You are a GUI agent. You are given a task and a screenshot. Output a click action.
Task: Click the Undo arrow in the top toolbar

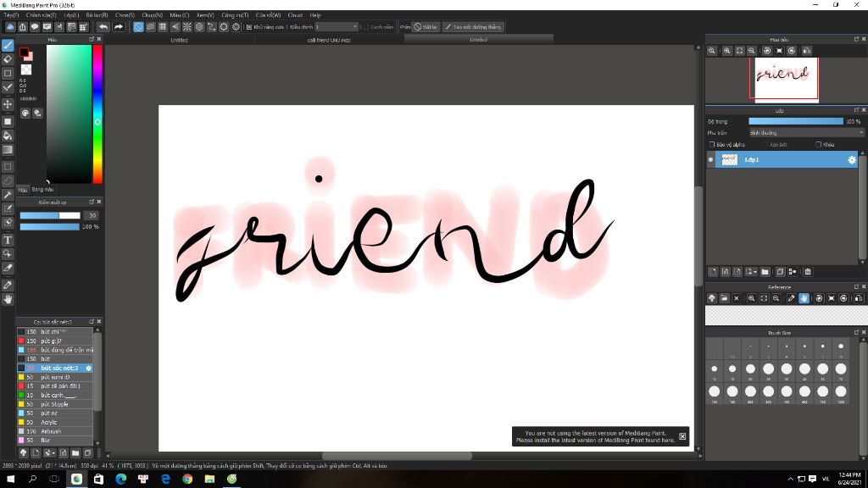[x=103, y=26]
